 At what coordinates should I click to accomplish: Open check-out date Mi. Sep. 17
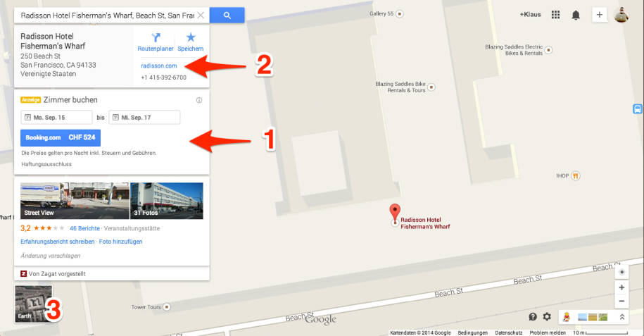(144, 118)
